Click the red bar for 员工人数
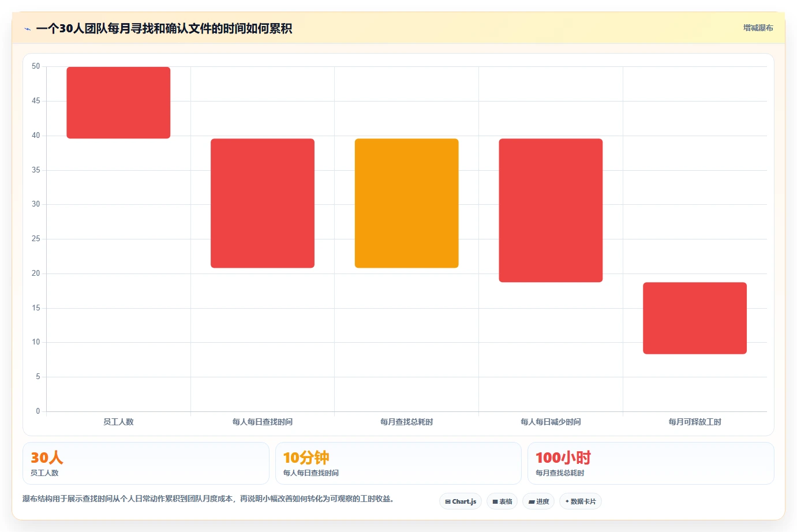Screen dimensions: 797x532 (x=118, y=103)
